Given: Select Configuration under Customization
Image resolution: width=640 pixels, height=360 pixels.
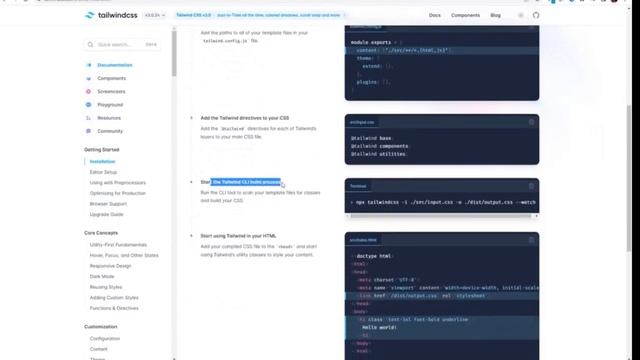Looking at the screenshot, I should click(104, 339).
